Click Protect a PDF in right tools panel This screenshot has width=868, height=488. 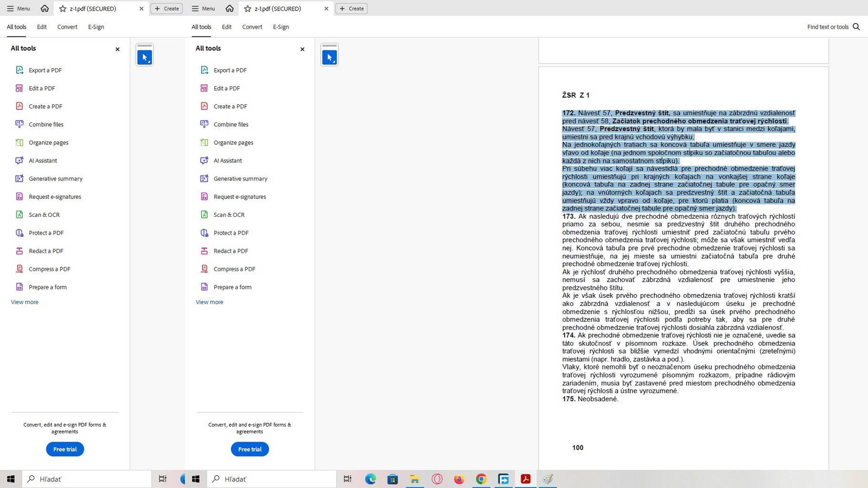(x=231, y=233)
